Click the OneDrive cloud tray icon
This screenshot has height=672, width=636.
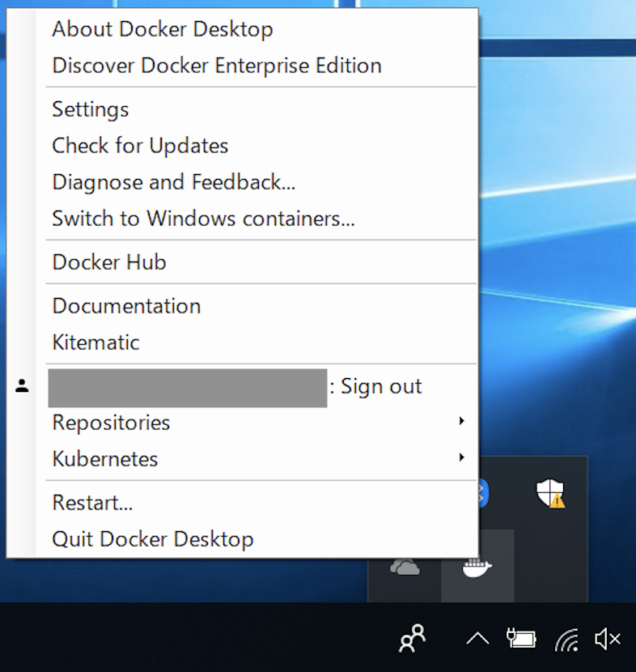[x=405, y=567]
